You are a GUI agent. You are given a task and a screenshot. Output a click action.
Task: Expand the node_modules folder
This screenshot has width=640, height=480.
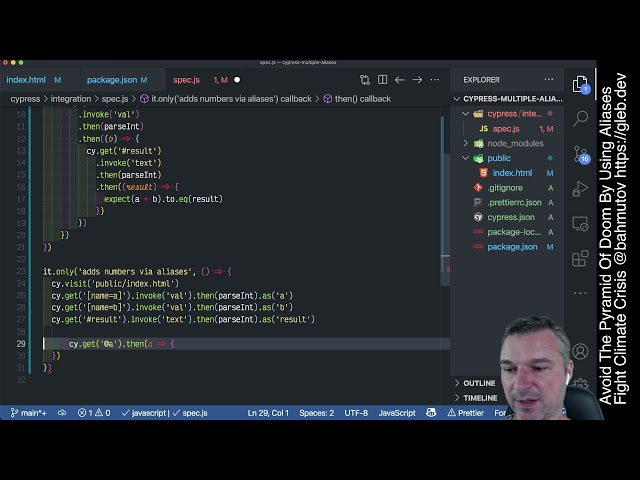click(x=465, y=143)
